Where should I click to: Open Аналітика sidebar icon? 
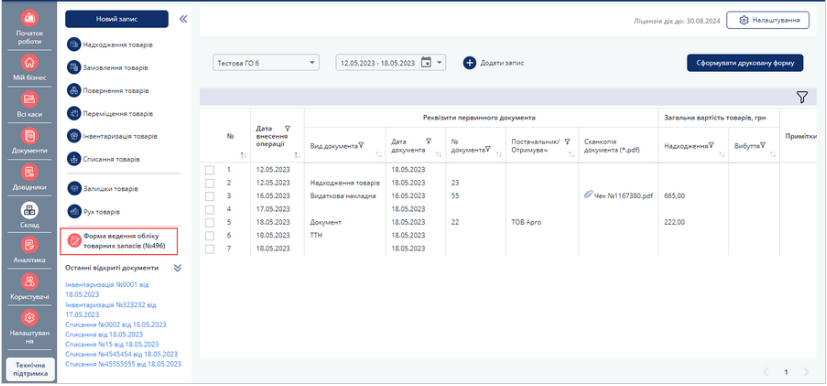click(x=30, y=245)
